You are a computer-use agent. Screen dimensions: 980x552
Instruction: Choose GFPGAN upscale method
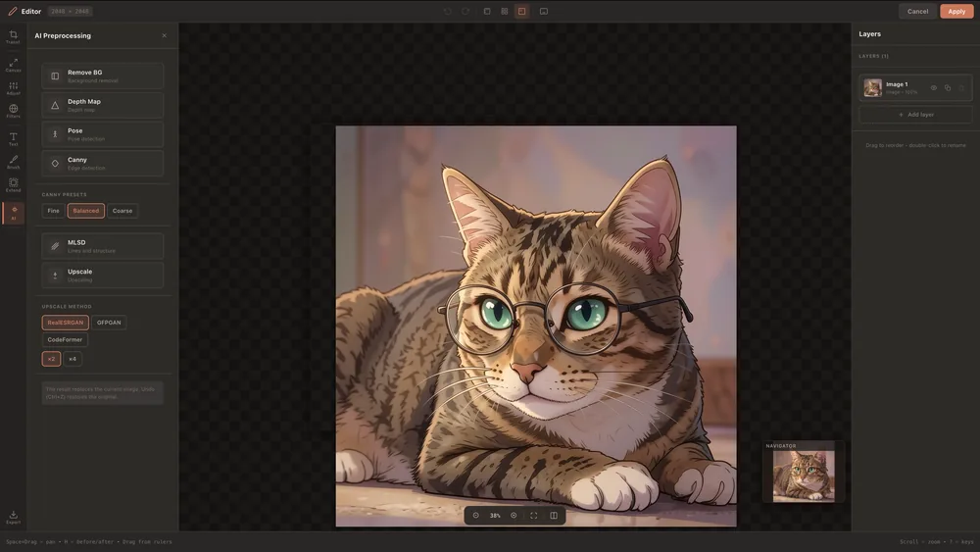pos(109,323)
